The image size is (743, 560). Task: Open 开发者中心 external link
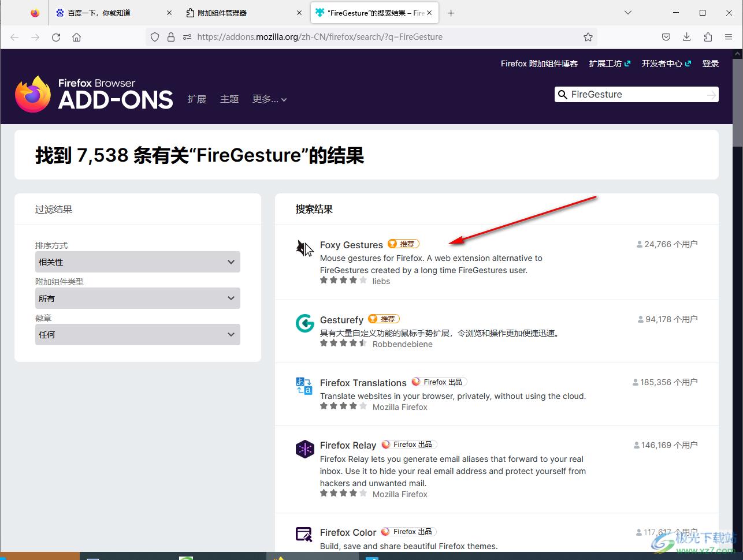666,64
